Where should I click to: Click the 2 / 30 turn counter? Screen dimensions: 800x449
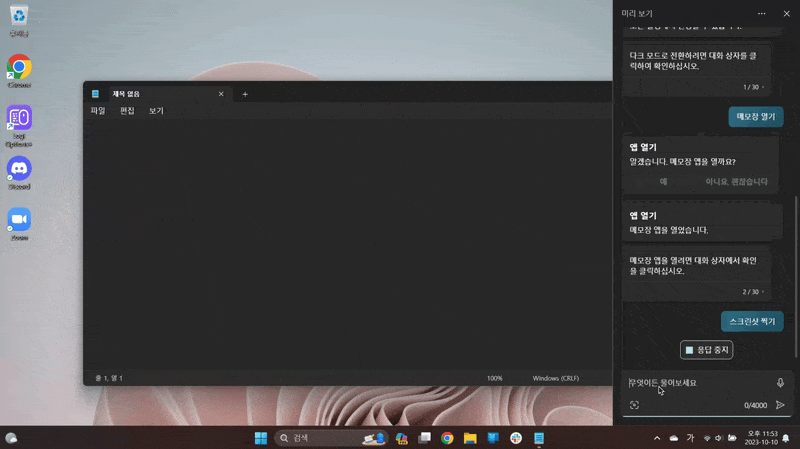(751, 292)
